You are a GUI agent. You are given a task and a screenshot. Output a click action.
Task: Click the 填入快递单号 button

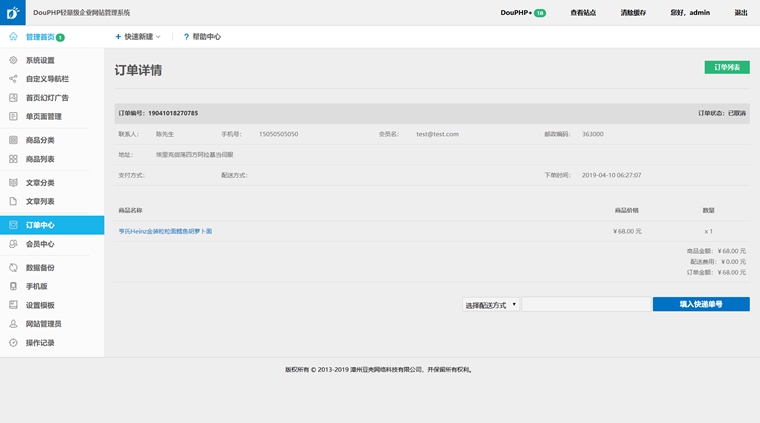pos(700,304)
